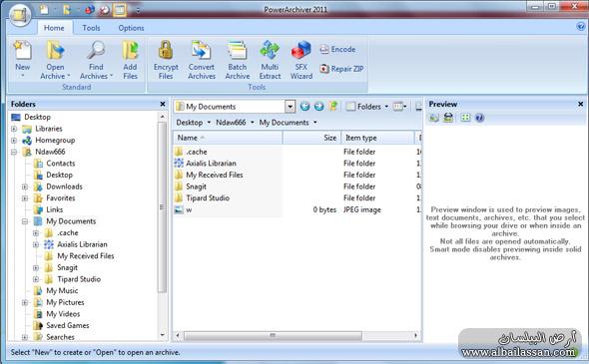Click My Documents breadcrumb segment

(x=284, y=123)
